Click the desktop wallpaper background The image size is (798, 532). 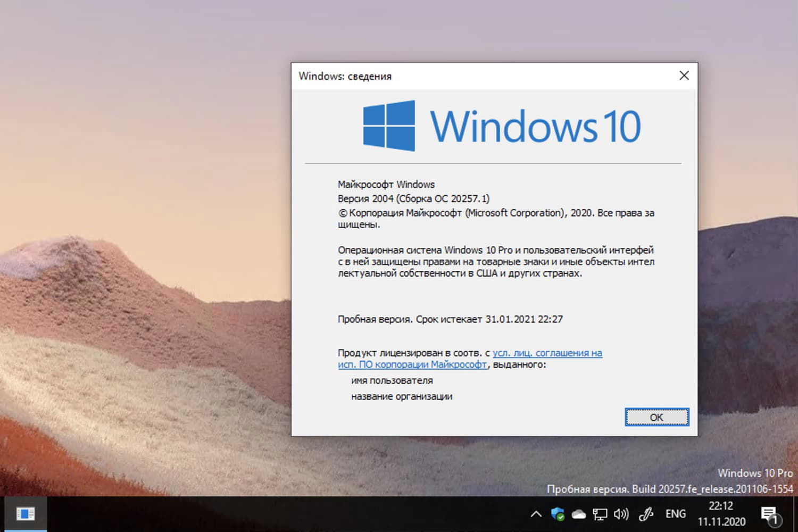(133, 266)
